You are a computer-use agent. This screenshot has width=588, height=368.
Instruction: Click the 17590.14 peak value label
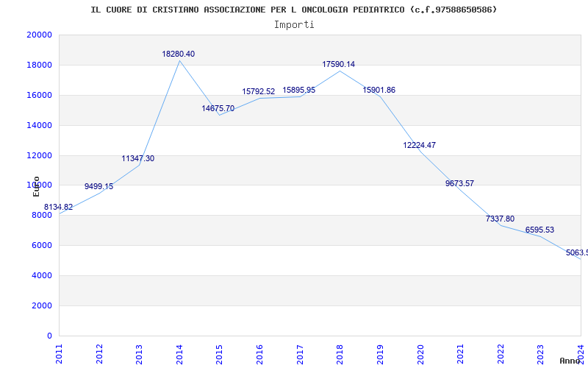point(338,64)
